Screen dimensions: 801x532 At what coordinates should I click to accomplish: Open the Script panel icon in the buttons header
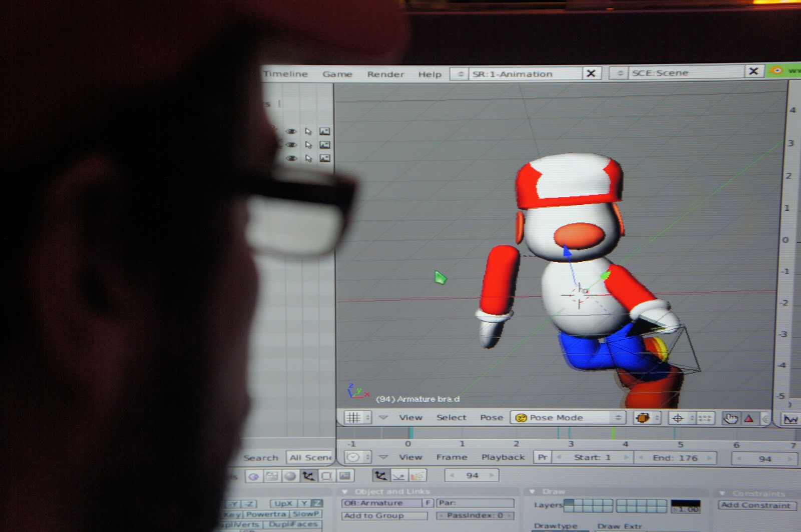[272, 476]
